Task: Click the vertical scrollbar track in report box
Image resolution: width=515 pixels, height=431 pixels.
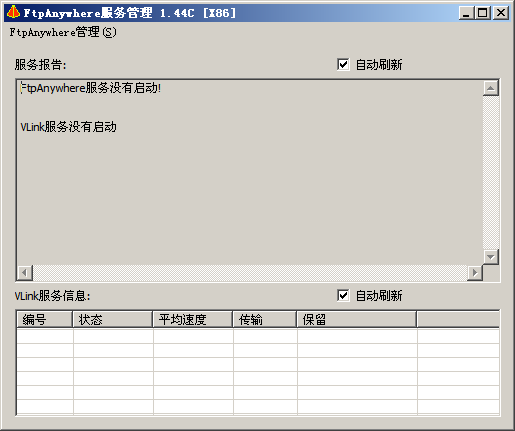Action: (491, 173)
